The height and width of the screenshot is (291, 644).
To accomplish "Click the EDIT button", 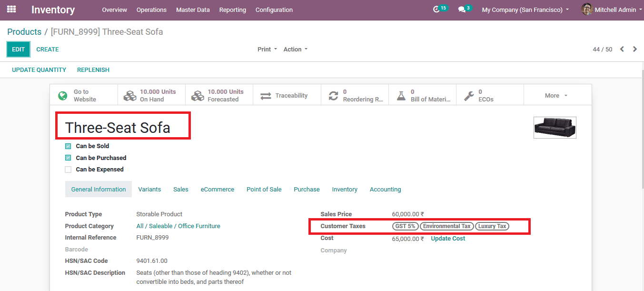I will [18, 49].
